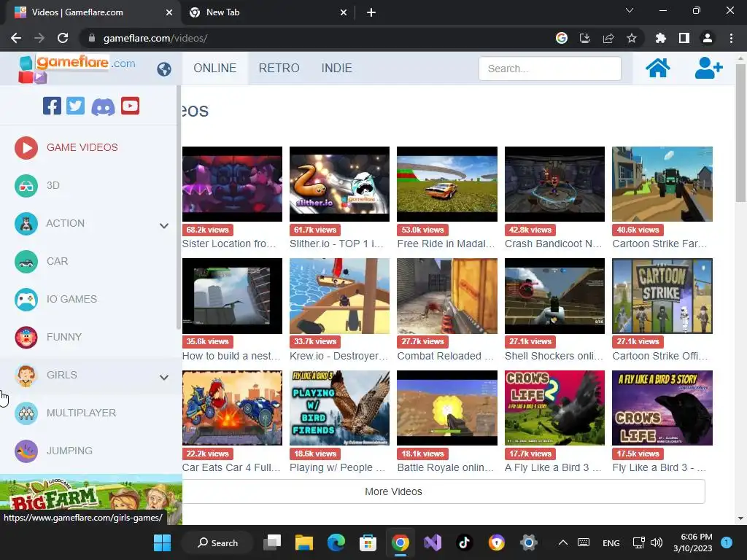The width and height of the screenshot is (747, 560).
Task: Click the page vertical scrollbar
Action: 740,133
